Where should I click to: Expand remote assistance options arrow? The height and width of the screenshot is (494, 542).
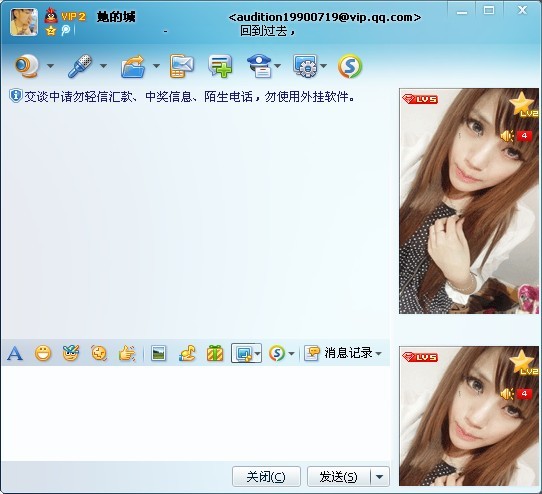(x=324, y=66)
